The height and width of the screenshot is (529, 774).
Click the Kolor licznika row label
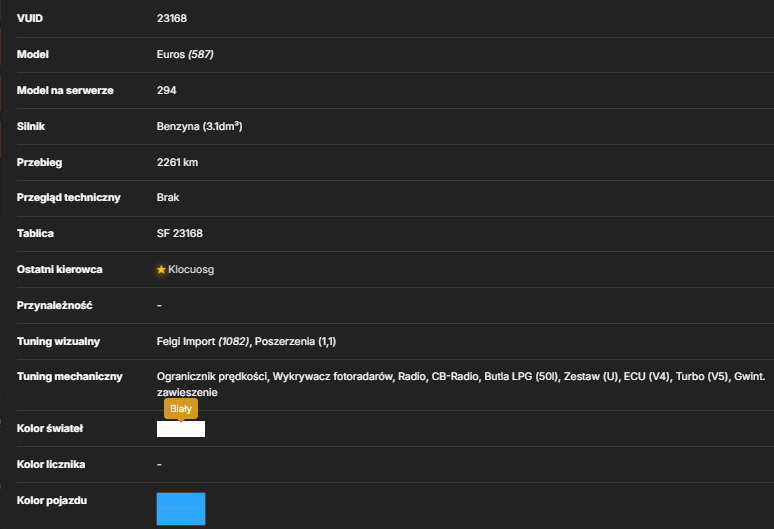[x=51, y=464]
